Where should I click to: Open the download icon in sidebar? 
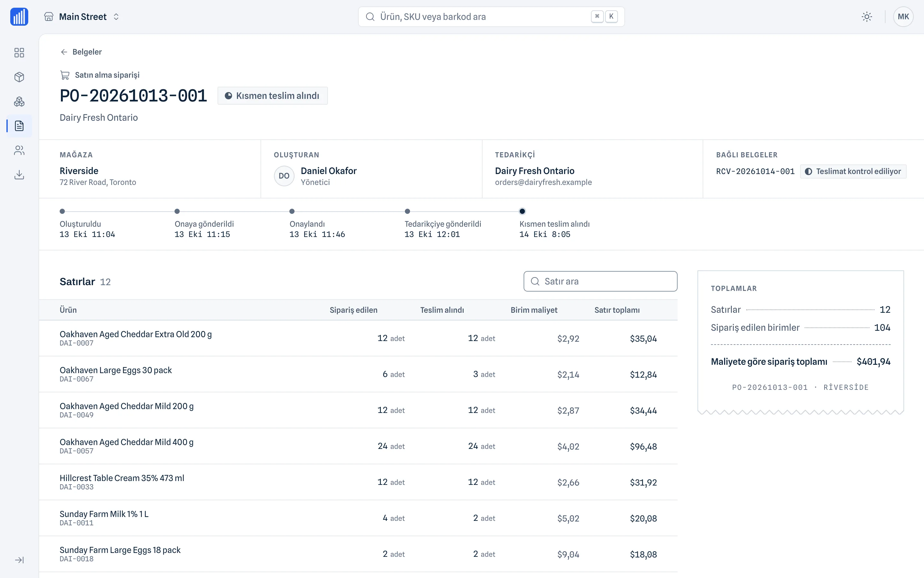pyautogui.click(x=19, y=175)
